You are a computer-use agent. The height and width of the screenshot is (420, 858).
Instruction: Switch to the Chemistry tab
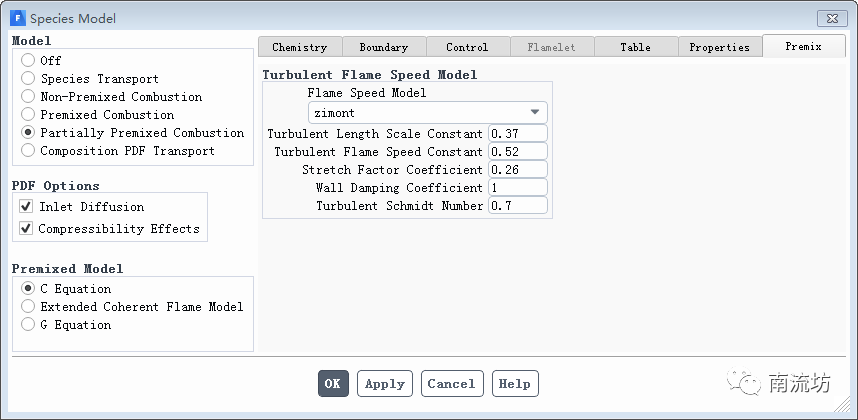click(299, 47)
